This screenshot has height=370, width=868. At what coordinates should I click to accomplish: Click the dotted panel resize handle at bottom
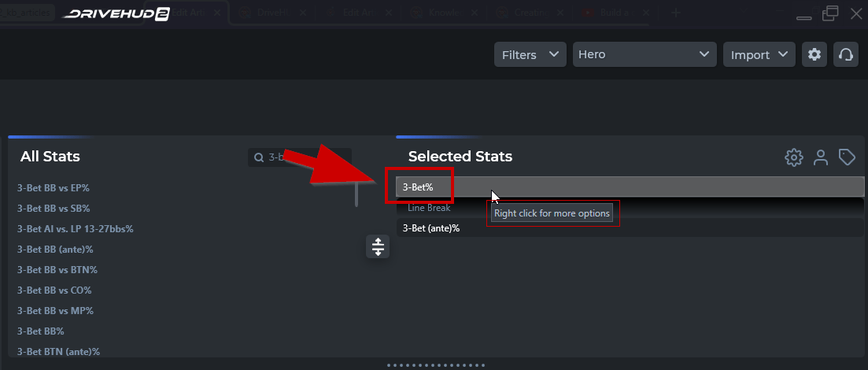pos(436,365)
